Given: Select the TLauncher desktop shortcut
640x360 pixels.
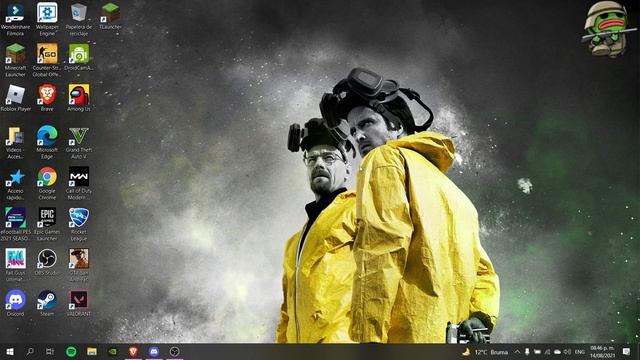Looking at the screenshot, I should tap(110, 16).
